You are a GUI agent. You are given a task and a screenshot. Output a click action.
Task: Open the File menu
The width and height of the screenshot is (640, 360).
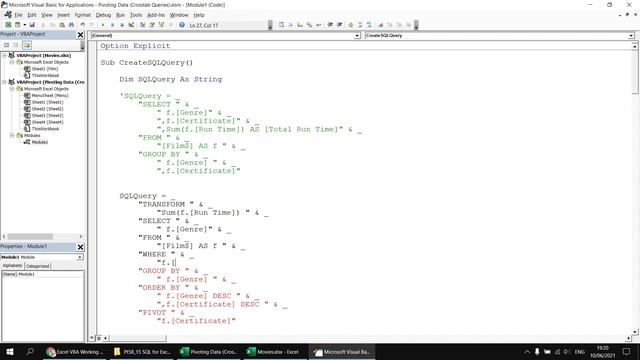(x=18, y=15)
